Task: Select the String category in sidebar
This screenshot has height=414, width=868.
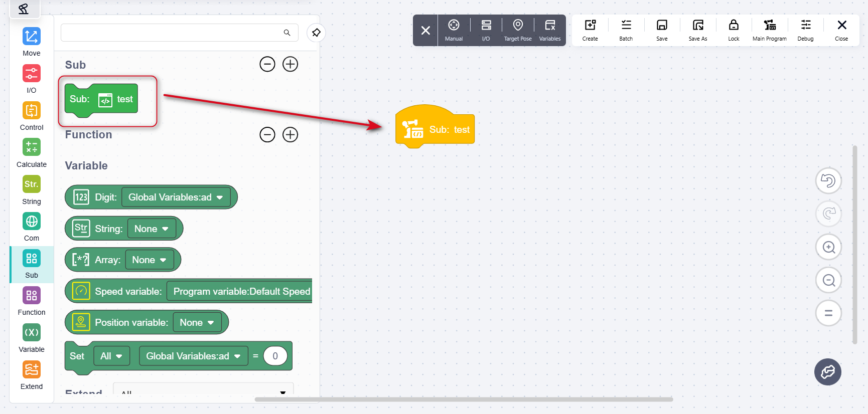Action: tap(31, 190)
